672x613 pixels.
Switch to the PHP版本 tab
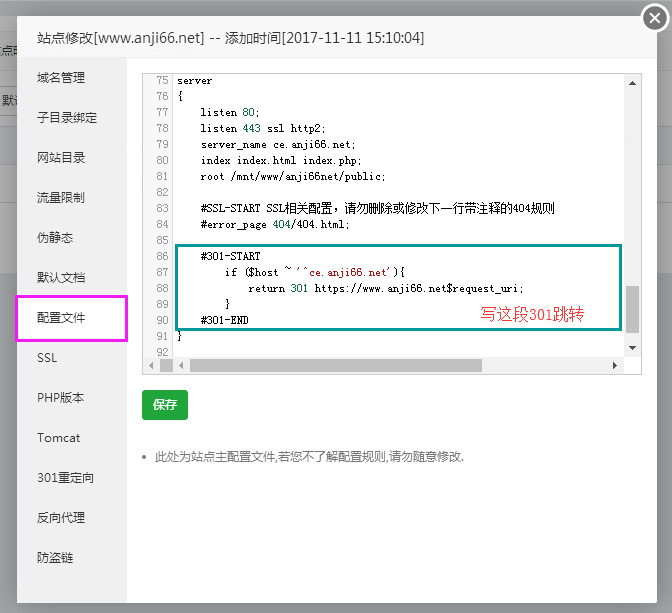61,398
